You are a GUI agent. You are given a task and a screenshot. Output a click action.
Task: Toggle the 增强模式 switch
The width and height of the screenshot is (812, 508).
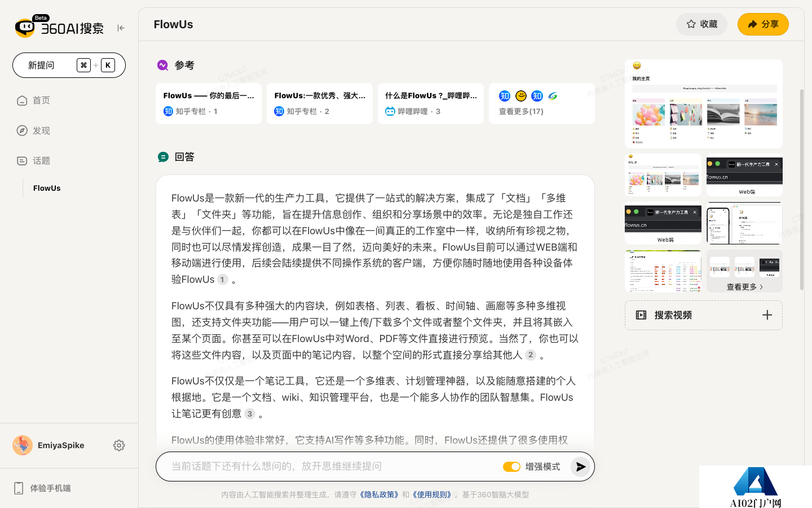[511, 467]
